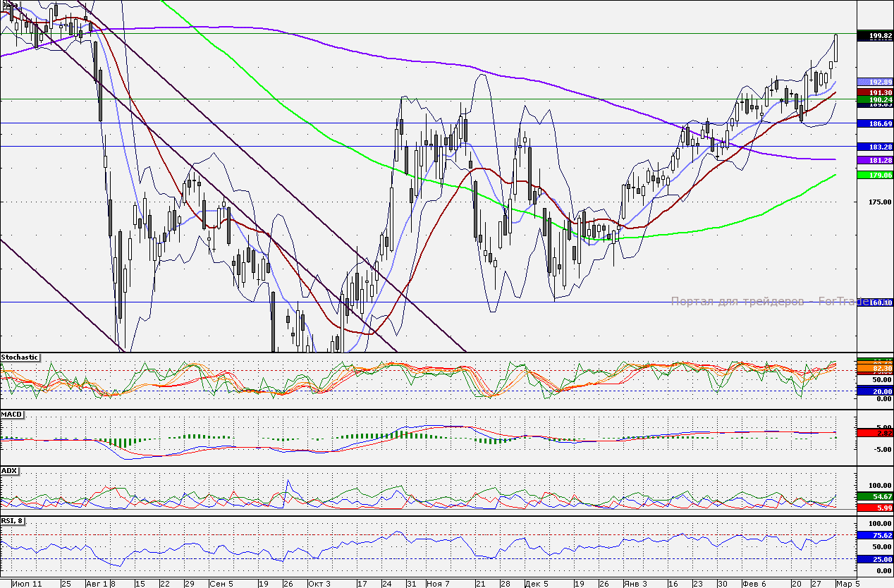Select the ADX indicator panel label
This screenshot has height=588, width=894.
(9, 470)
